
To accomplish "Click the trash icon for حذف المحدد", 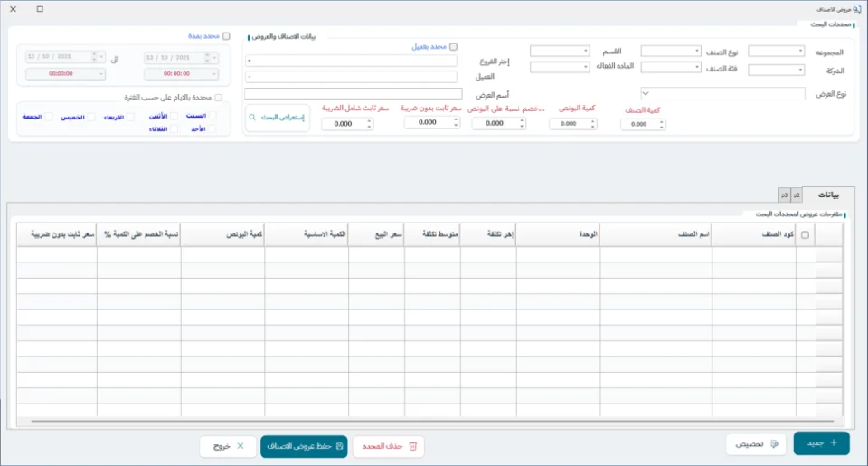I will (x=412, y=446).
